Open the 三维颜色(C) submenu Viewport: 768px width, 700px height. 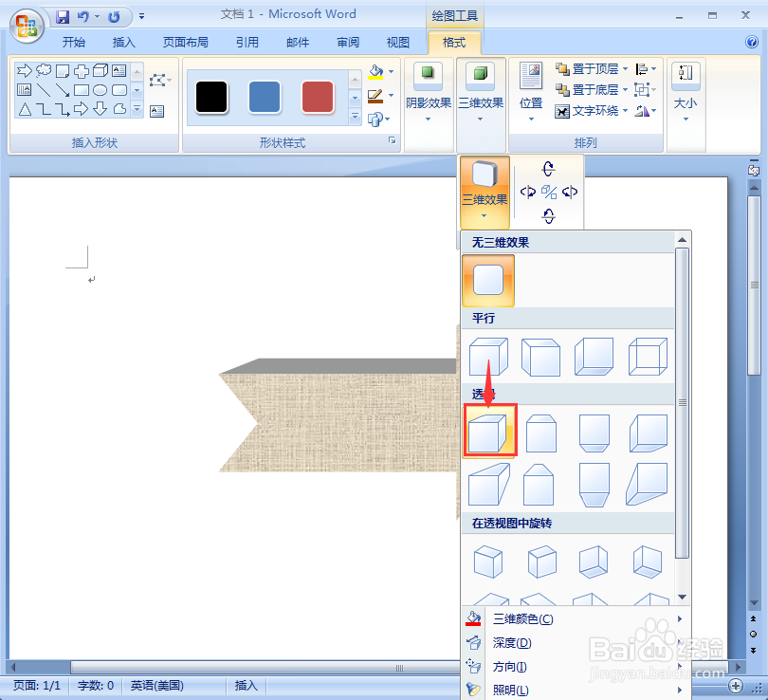point(576,619)
